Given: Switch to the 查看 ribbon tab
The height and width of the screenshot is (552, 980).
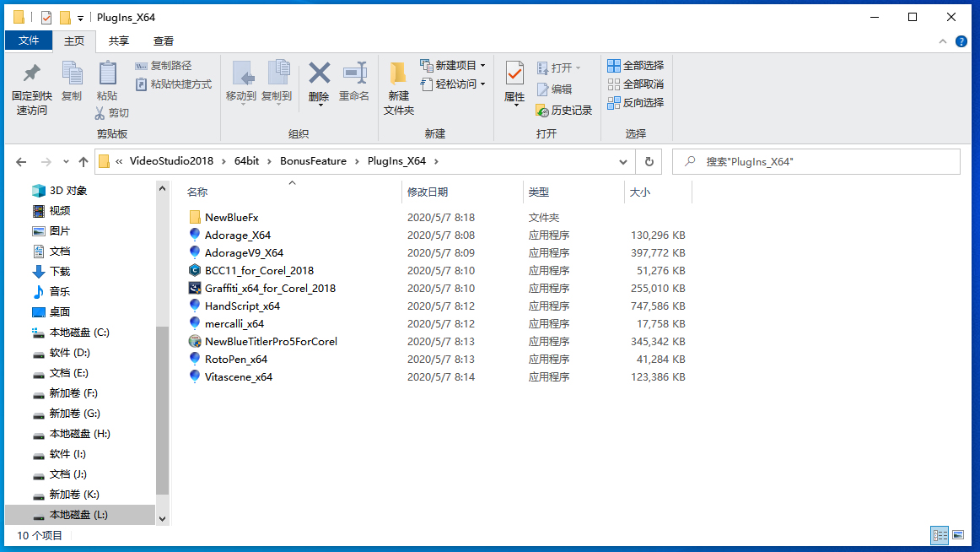Looking at the screenshot, I should point(164,41).
